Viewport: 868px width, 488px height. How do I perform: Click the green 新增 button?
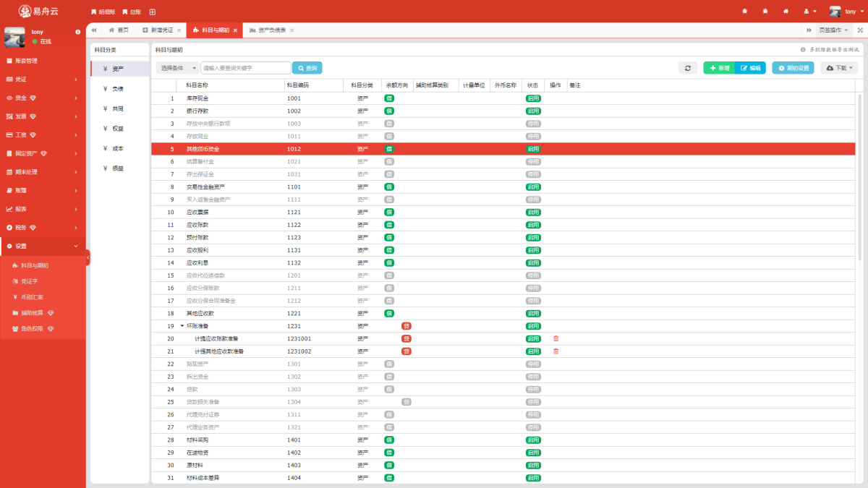pos(719,68)
